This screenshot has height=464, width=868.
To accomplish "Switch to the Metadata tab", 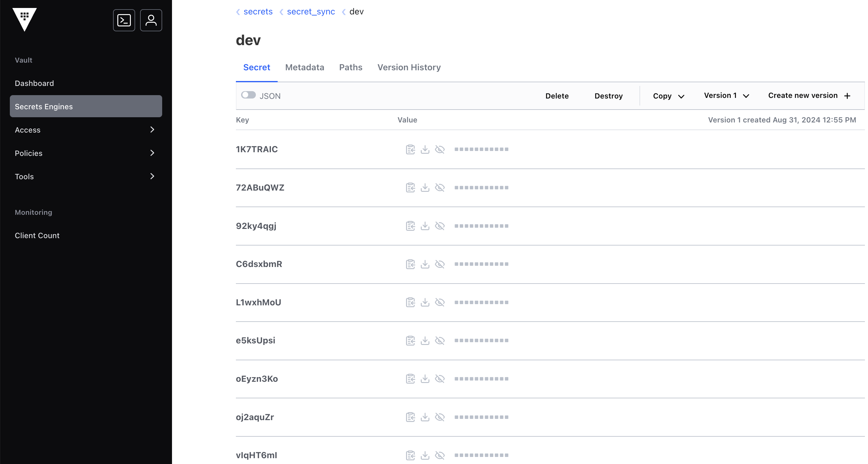I will click(x=304, y=67).
